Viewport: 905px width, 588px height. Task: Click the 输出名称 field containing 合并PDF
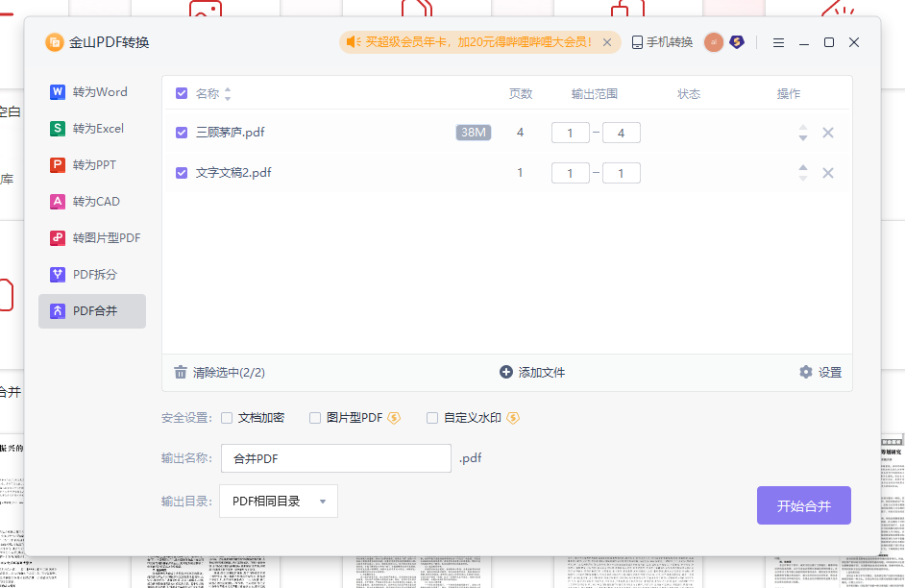(336, 458)
